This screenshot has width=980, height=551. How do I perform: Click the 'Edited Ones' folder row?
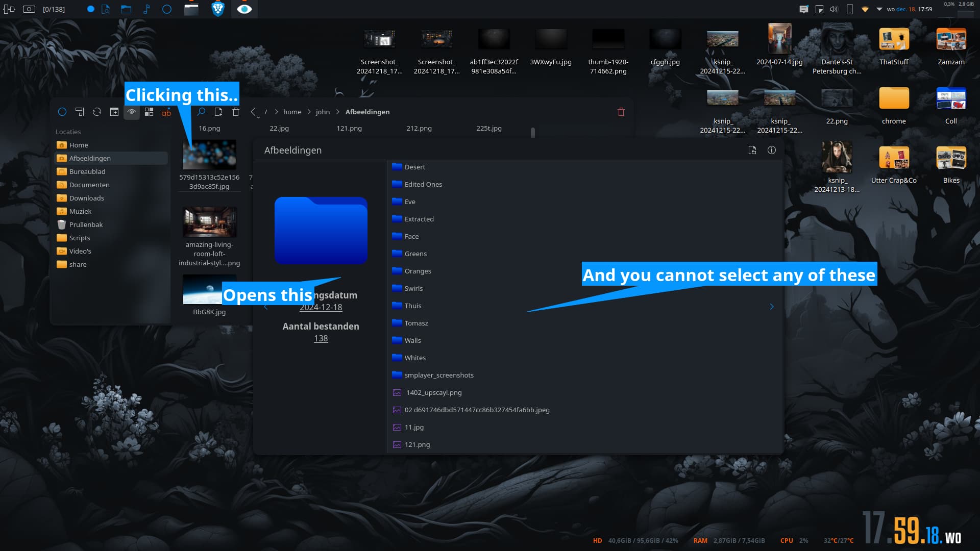(x=584, y=184)
